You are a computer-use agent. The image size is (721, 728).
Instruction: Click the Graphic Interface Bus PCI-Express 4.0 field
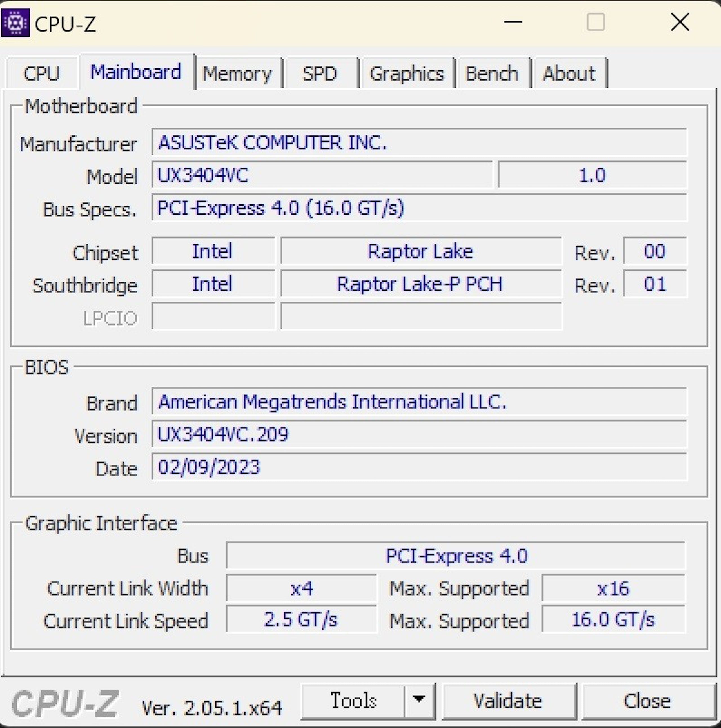click(456, 555)
